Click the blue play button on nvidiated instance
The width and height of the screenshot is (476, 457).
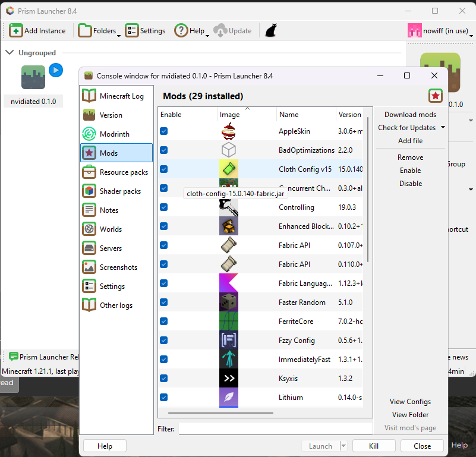tap(56, 70)
